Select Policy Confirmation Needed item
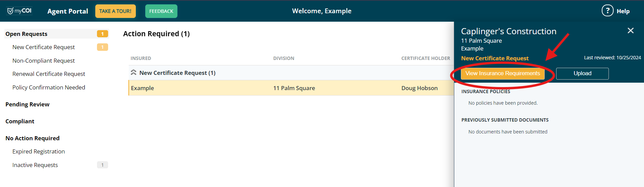644x187 pixels. point(49,87)
